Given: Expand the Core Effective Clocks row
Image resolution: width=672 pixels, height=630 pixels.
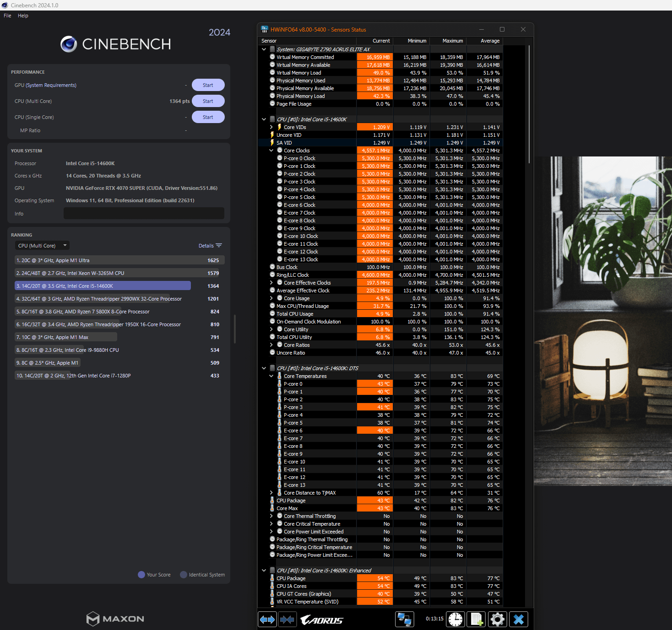Looking at the screenshot, I should (x=271, y=283).
